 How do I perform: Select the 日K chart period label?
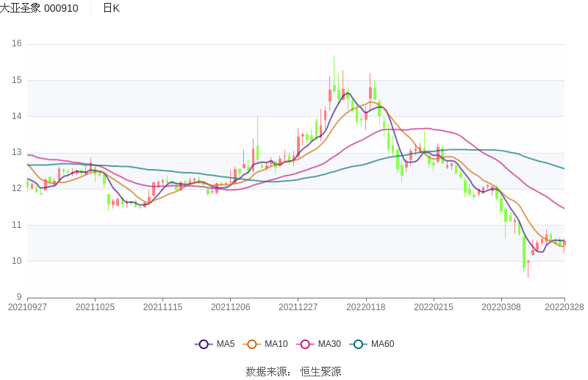coord(111,8)
